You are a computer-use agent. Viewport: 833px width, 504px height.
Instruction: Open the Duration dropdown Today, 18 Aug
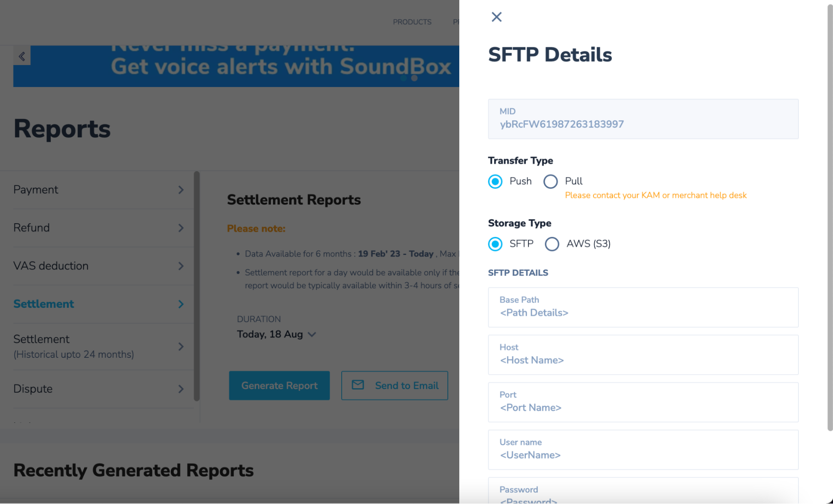click(x=277, y=334)
